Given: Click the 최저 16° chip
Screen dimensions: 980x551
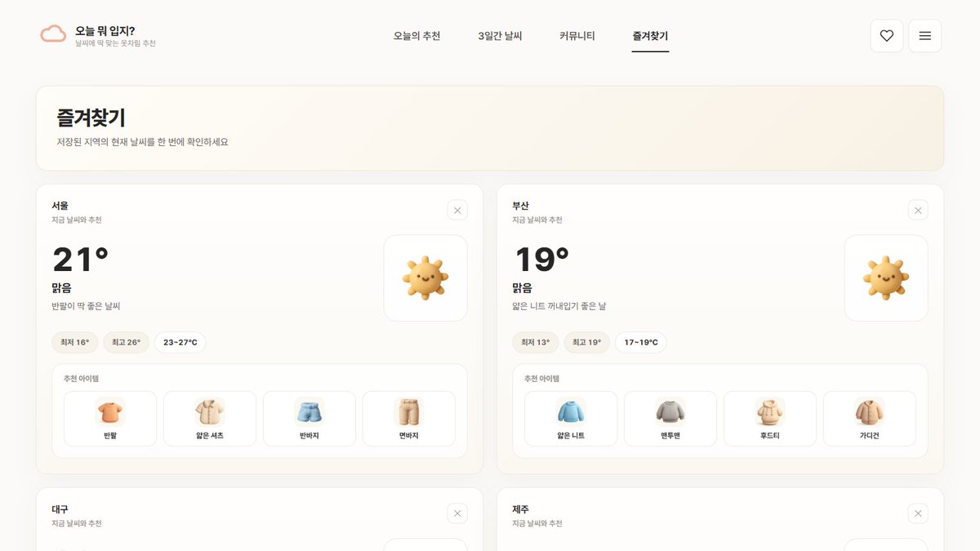Looking at the screenshot, I should click(74, 342).
